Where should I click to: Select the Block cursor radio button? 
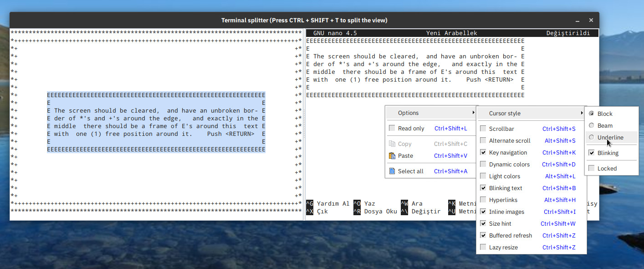pyautogui.click(x=592, y=114)
